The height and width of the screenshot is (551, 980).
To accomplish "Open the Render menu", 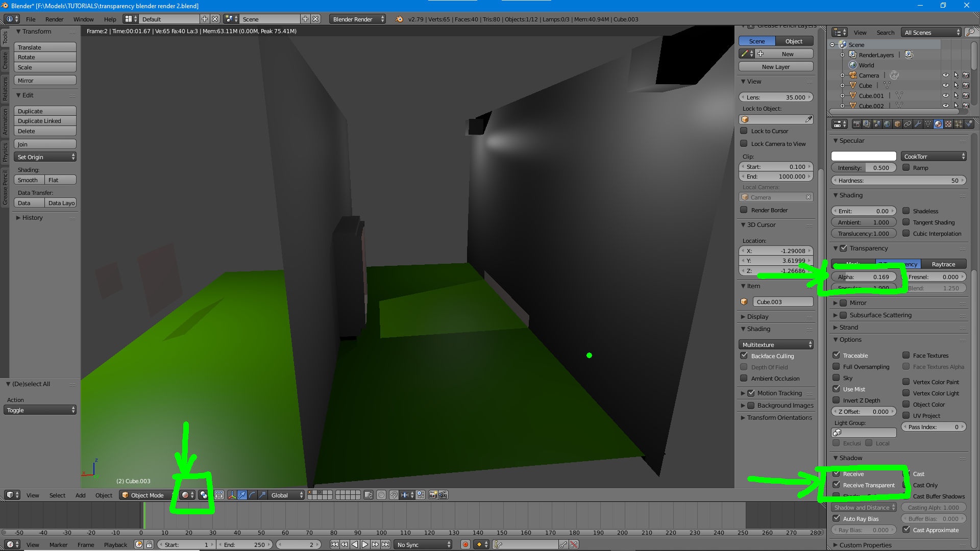I will [54, 19].
